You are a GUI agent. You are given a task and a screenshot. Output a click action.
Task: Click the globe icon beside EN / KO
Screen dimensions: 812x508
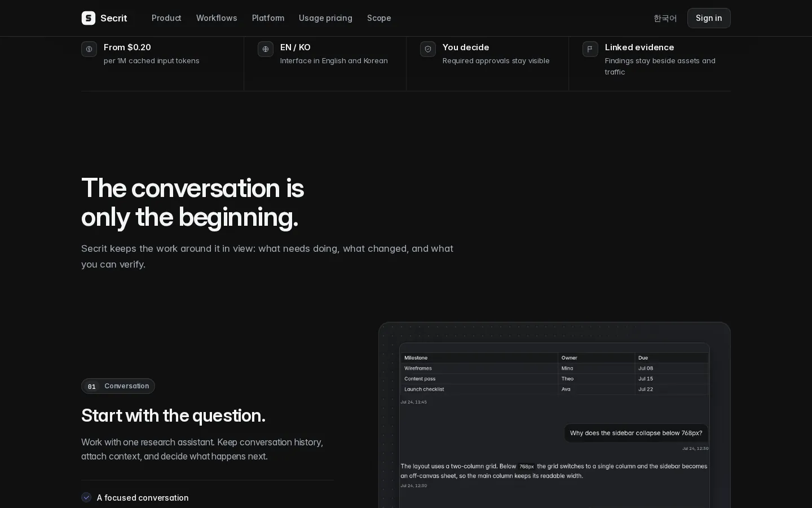click(266, 49)
